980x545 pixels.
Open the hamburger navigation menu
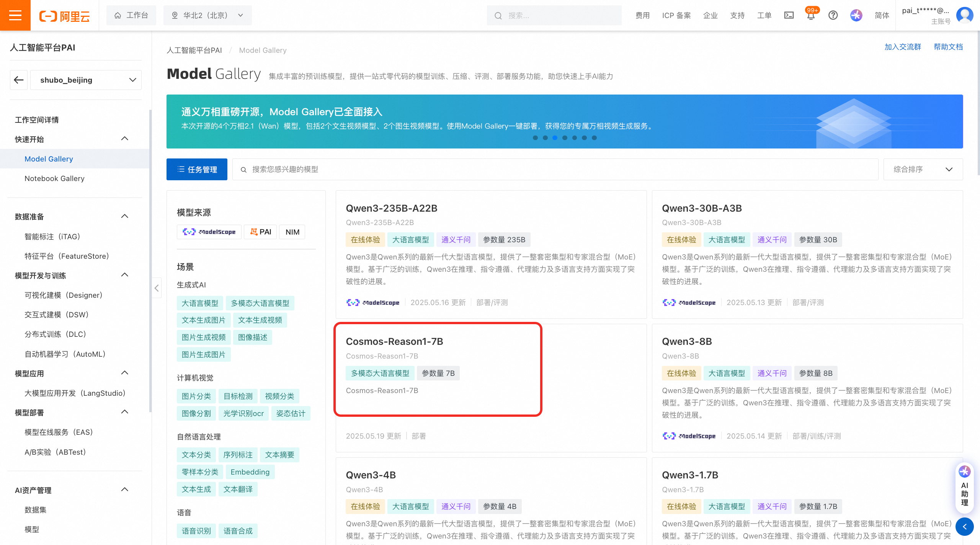click(15, 15)
